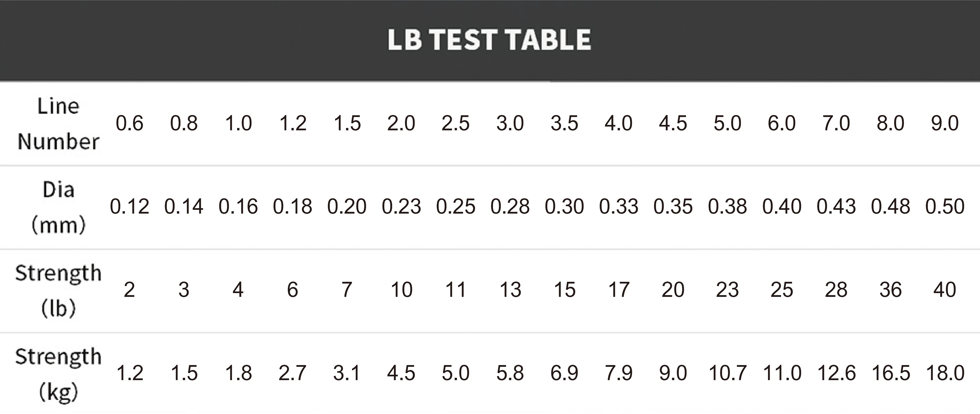Select the 10.7 kg strength value
This screenshot has height=414, width=980.
[727, 373]
